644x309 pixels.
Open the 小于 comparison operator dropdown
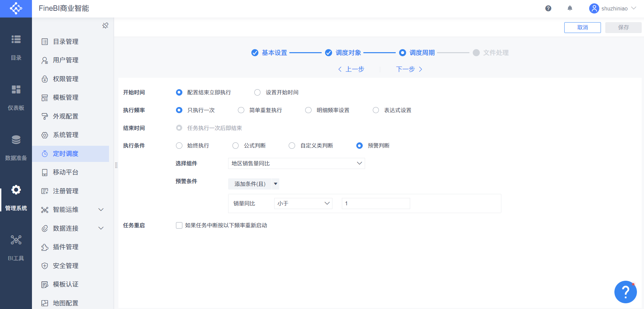click(x=303, y=204)
